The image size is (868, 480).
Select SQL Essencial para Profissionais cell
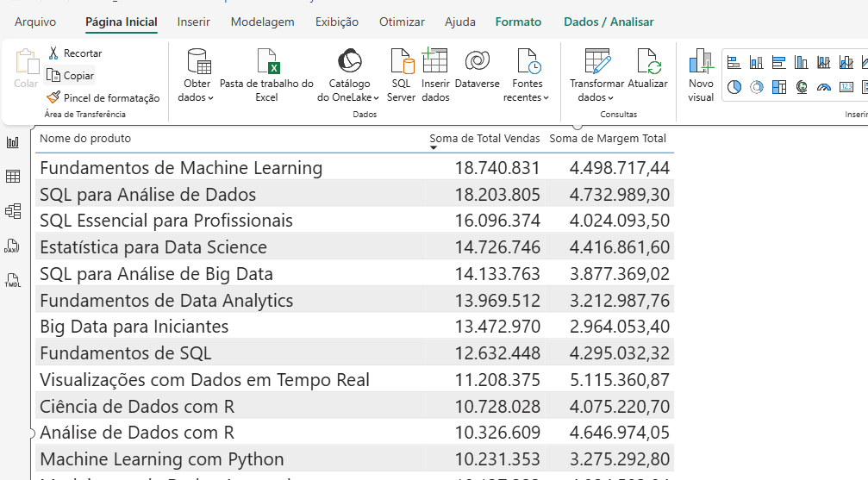coord(166,221)
